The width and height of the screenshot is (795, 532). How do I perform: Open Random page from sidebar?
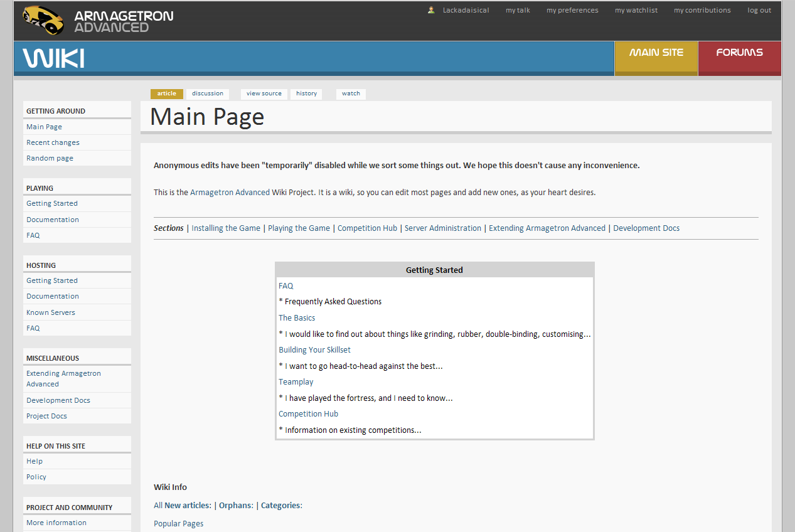click(50, 158)
